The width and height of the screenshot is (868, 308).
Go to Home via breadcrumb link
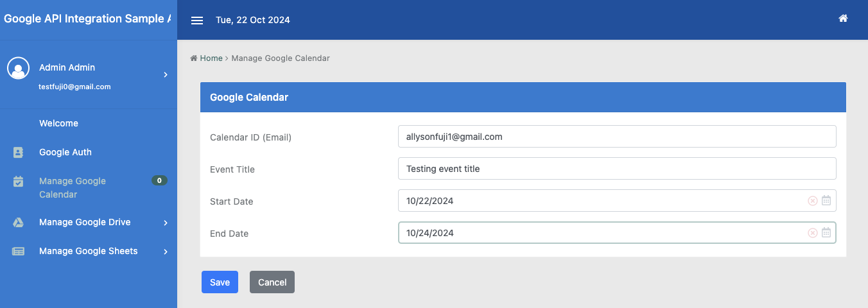[x=211, y=58]
